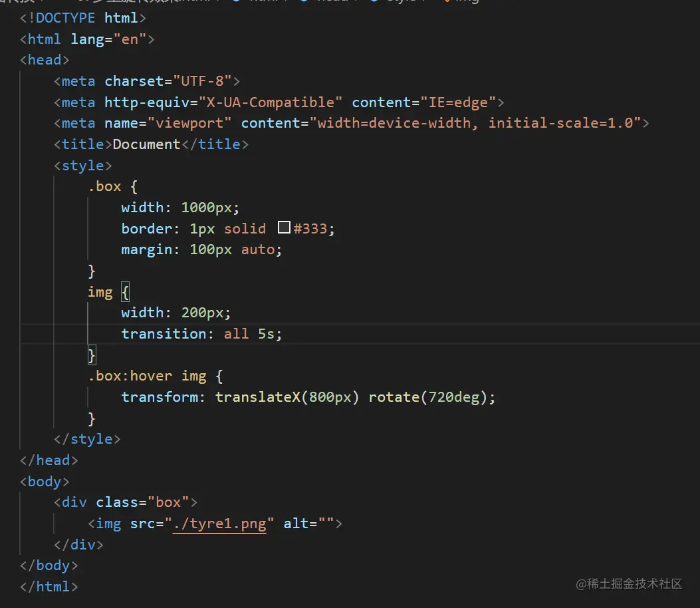Click the alt="" attribute

click(309, 524)
